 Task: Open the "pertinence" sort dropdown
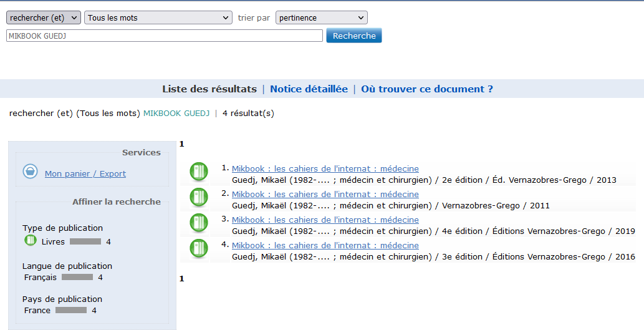(x=321, y=17)
